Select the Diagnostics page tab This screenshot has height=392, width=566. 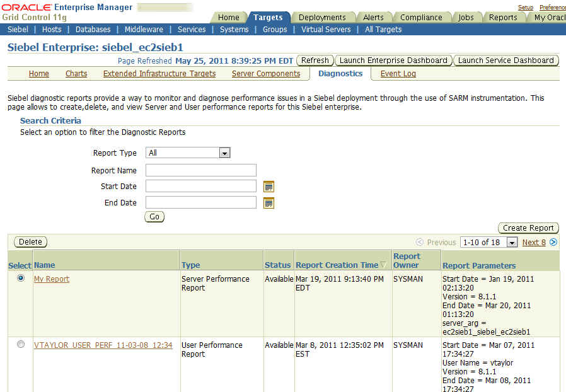[x=340, y=74]
